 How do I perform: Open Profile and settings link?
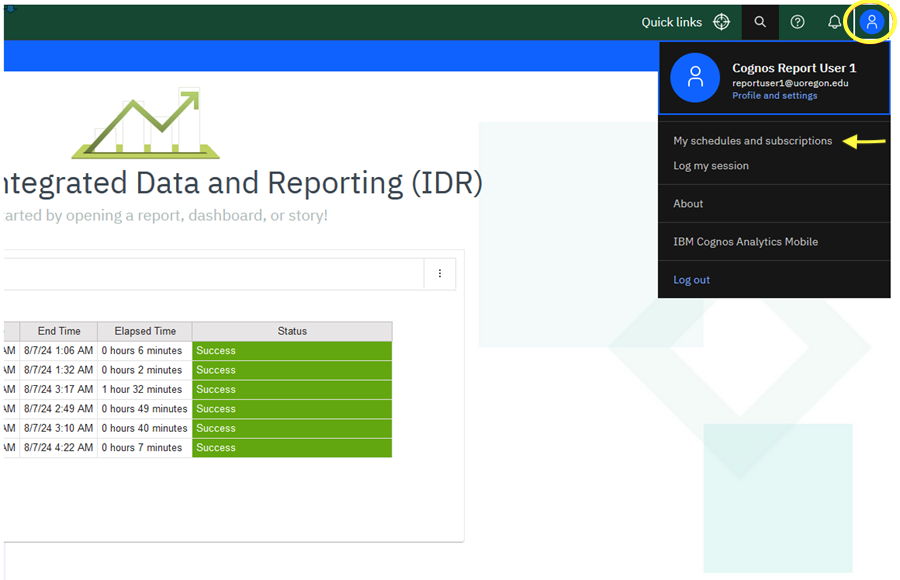pyautogui.click(x=774, y=96)
